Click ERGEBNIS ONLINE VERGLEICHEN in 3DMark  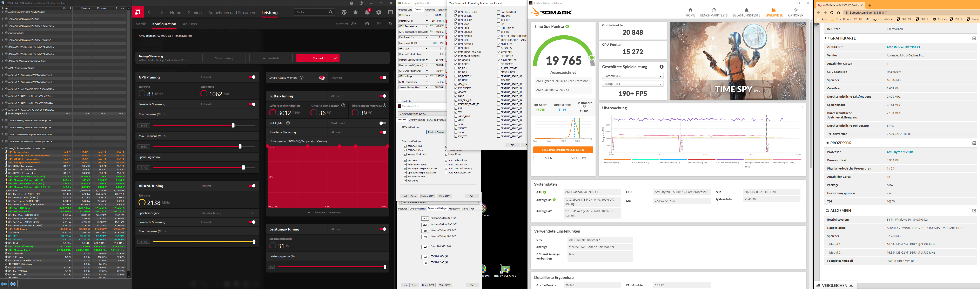[x=563, y=150]
